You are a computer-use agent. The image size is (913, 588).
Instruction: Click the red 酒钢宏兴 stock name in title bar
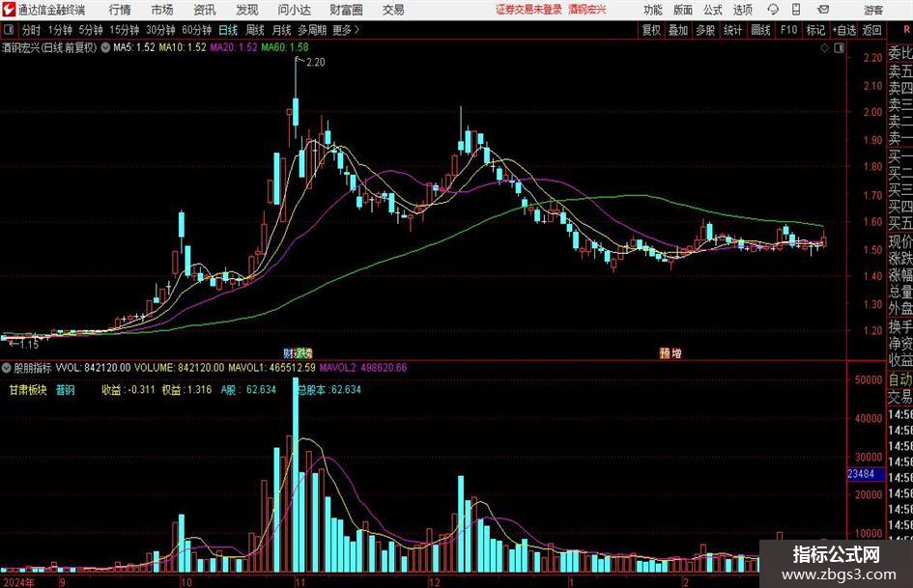tap(587, 10)
